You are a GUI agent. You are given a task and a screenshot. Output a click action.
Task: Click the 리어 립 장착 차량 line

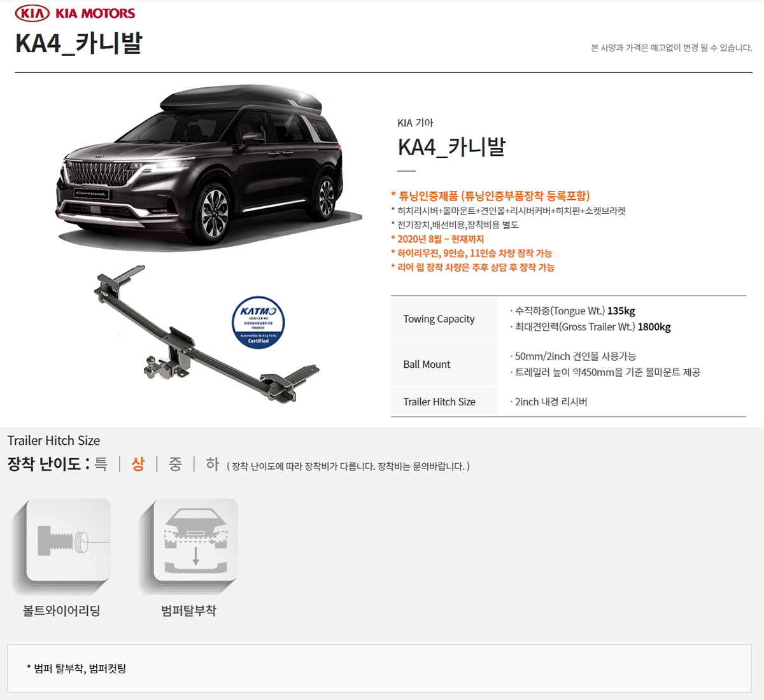coord(472,267)
